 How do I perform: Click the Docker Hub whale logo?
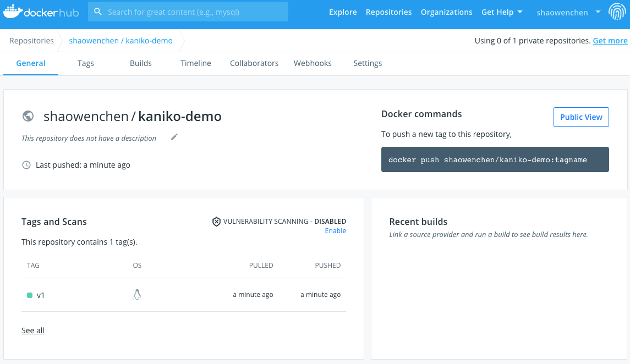[x=41, y=12]
